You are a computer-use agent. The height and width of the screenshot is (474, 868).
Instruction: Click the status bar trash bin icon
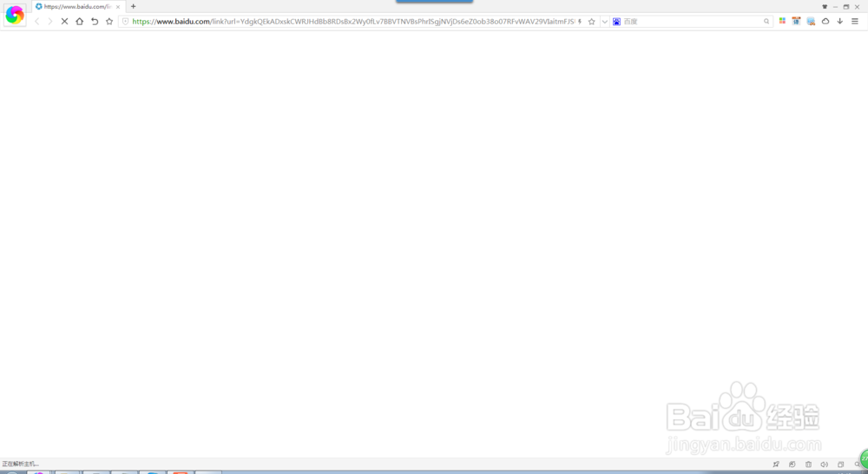[808, 464]
